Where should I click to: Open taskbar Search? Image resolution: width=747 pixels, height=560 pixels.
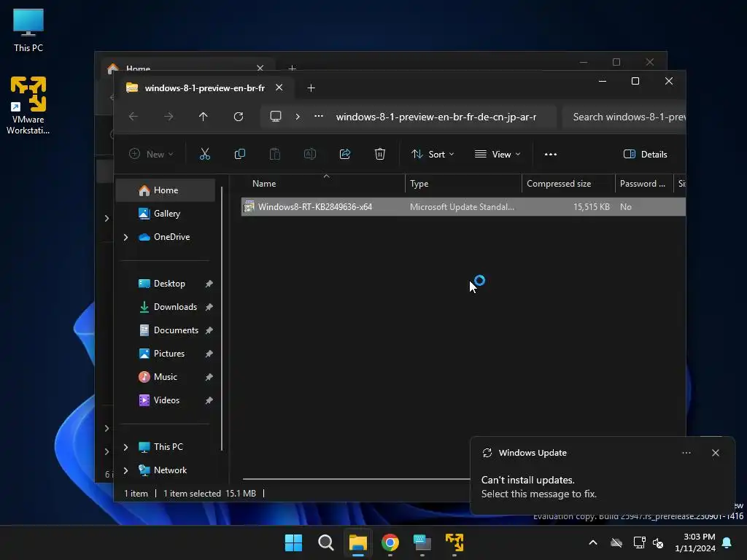(x=326, y=542)
